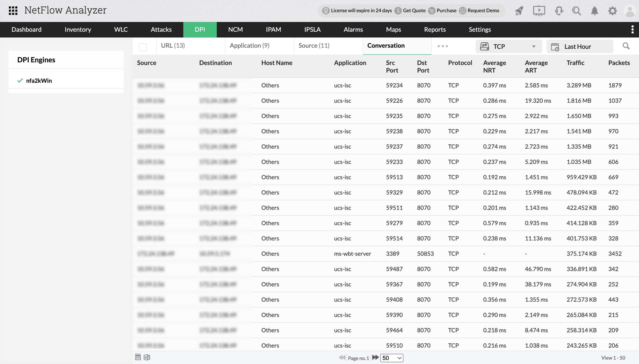This screenshot has height=364, width=639.
Task: Open the vertical three-dots overflow menu
Action: 632,30
